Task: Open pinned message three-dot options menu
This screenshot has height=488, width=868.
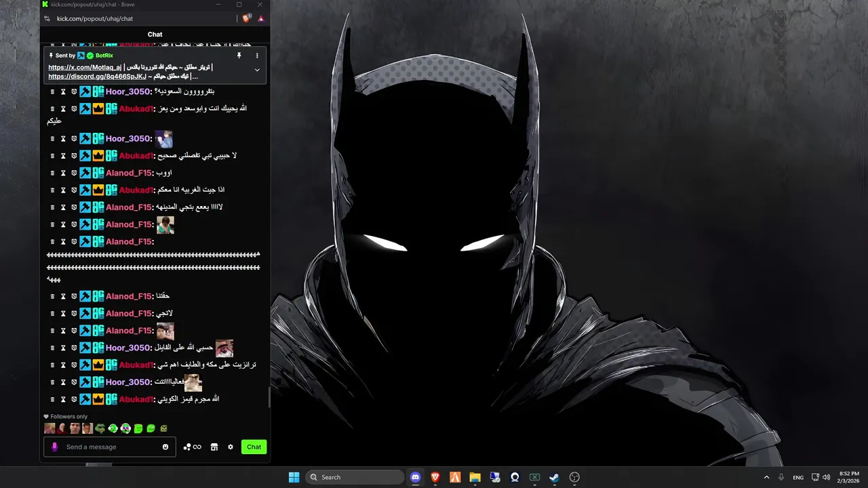Action: [x=257, y=56]
